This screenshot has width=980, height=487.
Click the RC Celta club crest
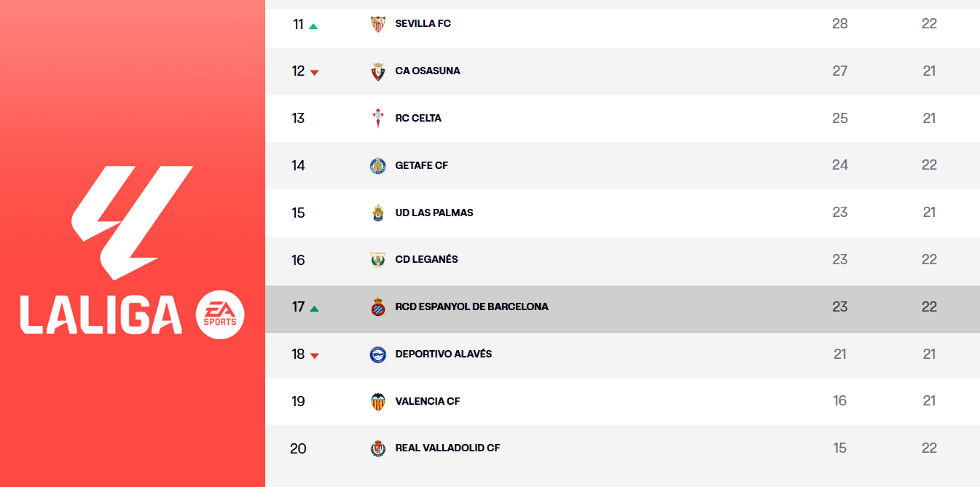click(377, 118)
